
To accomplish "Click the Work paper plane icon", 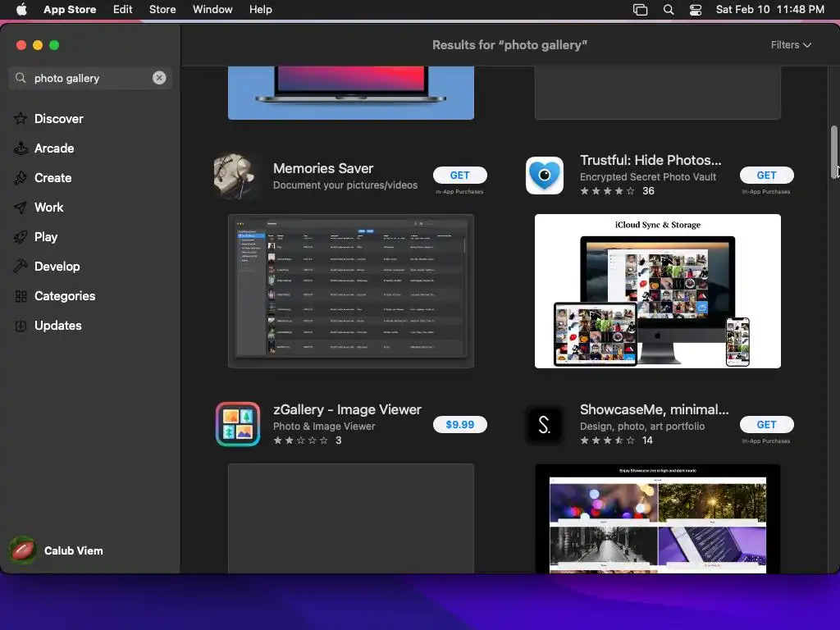I will [21, 208].
